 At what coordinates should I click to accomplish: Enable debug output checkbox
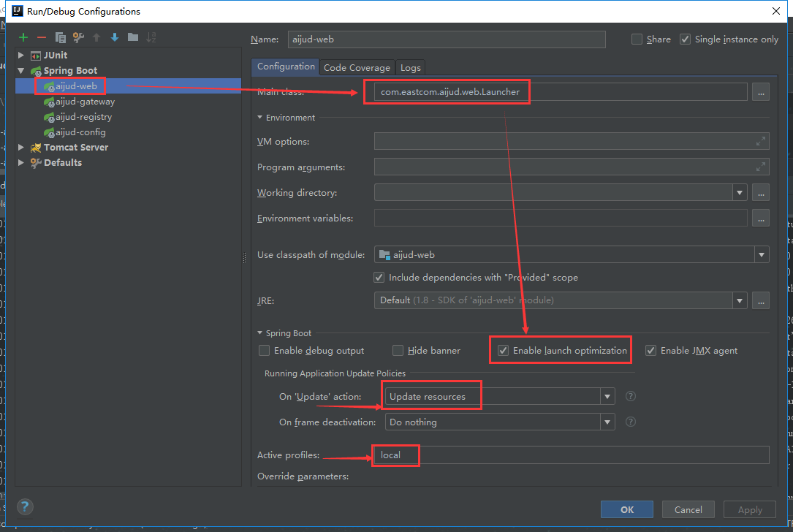point(264,351)
